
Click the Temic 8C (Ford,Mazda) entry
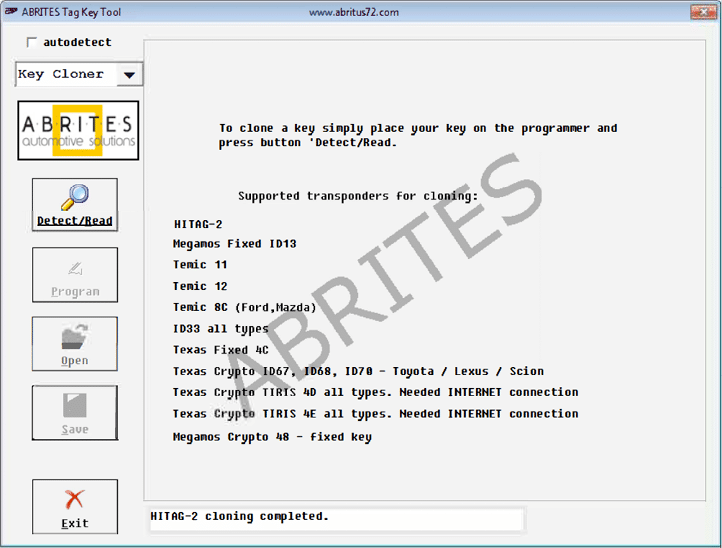pos(244,308)
